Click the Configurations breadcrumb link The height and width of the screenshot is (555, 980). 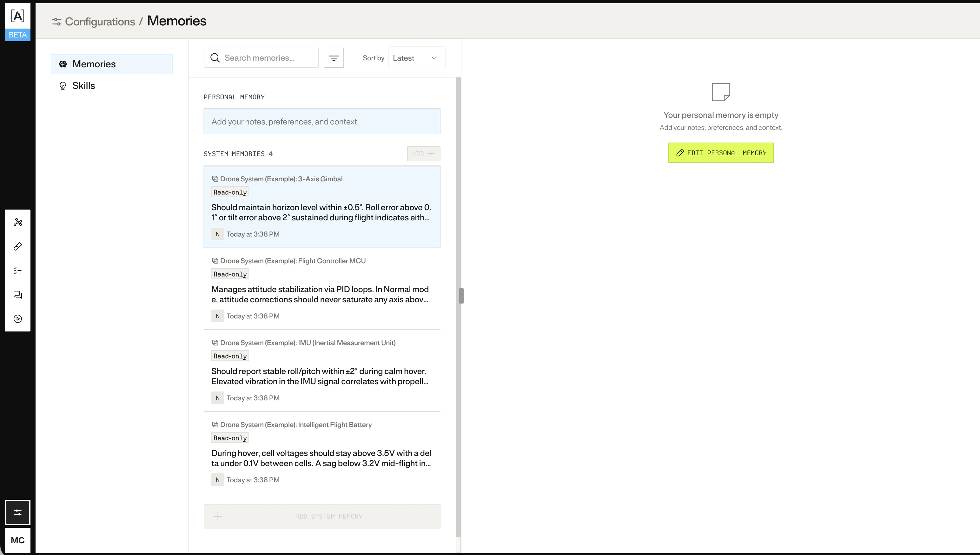click(100, 22)
